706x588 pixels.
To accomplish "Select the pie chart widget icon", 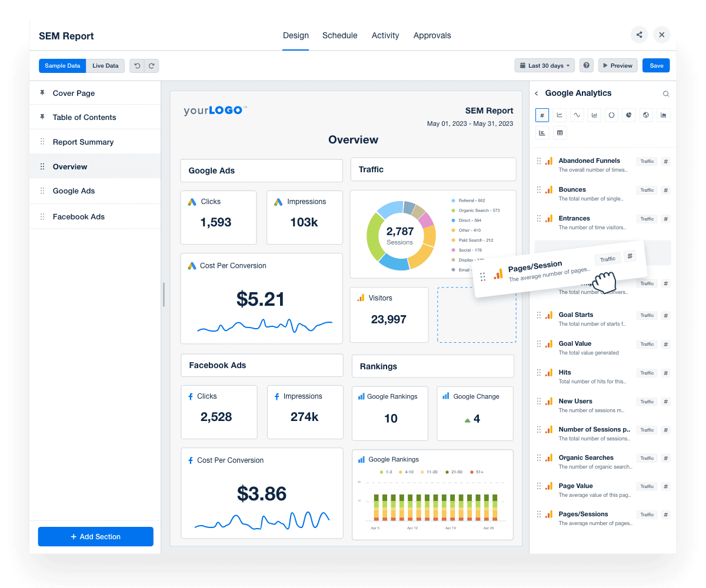I will click(x=628, y=115).
